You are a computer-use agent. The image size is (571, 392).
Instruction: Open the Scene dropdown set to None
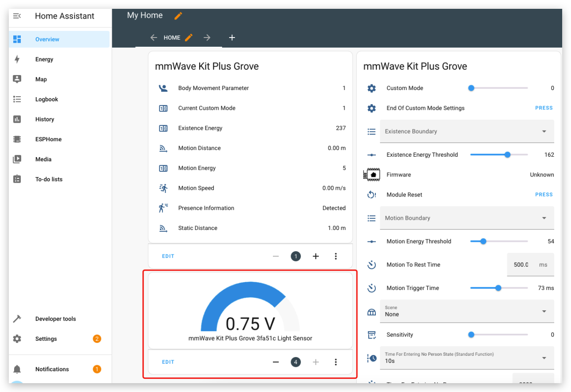(467, 311)
